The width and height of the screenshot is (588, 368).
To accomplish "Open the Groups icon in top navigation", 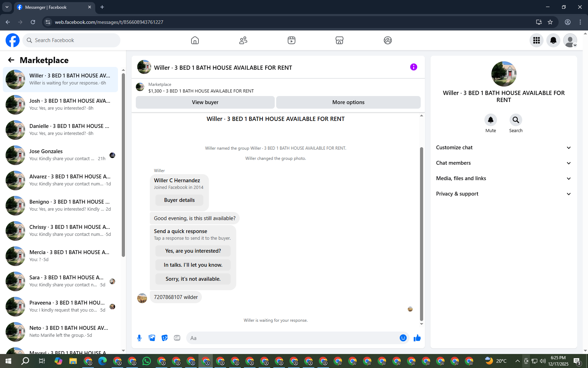I will [x=388, y=40].
